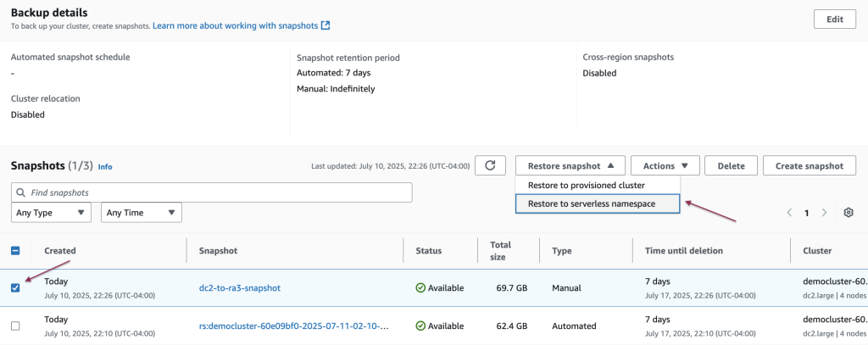The width and height of the screenshot is (868, 351).
Task: Click the external link icon beside Learn more
Action: coord(325,26)
